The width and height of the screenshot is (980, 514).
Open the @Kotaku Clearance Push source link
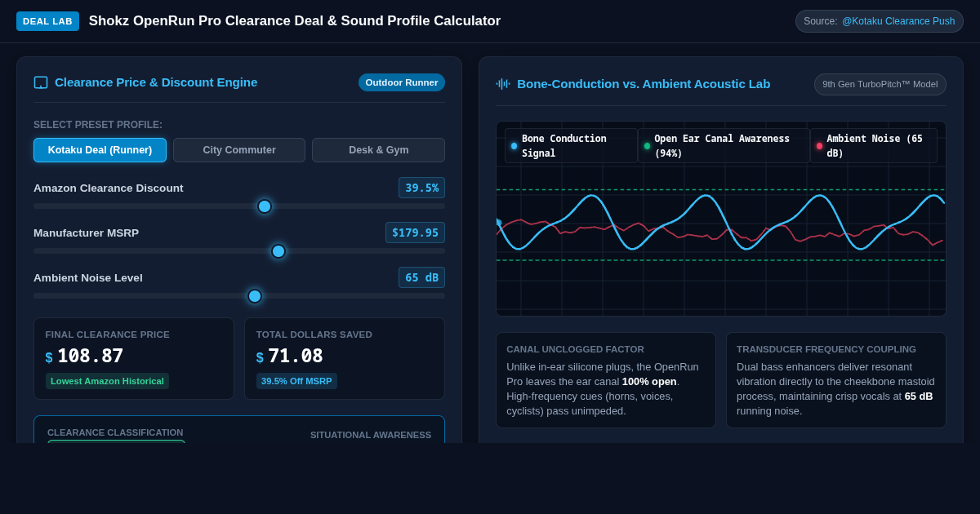point(898,21)
